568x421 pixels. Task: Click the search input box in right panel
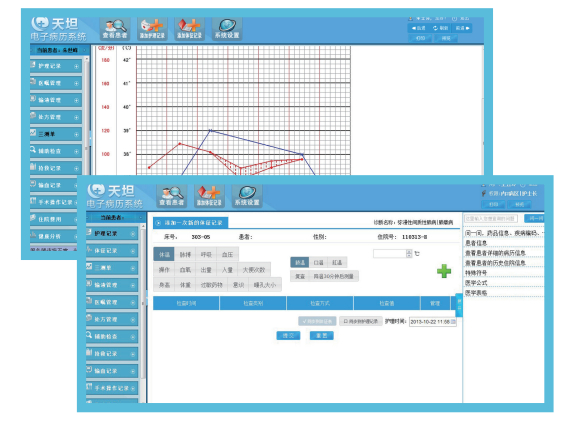(491, 218)
